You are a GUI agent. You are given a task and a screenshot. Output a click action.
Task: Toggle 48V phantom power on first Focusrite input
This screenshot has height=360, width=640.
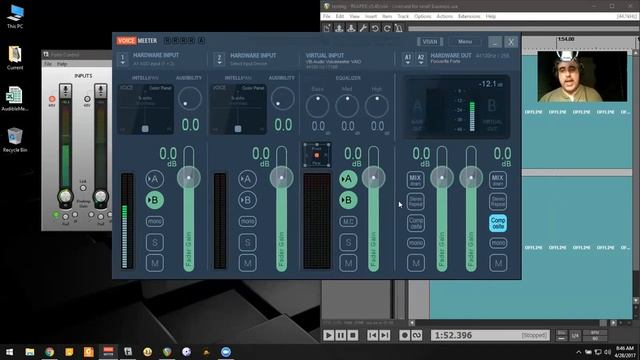(x=52, y=99)
